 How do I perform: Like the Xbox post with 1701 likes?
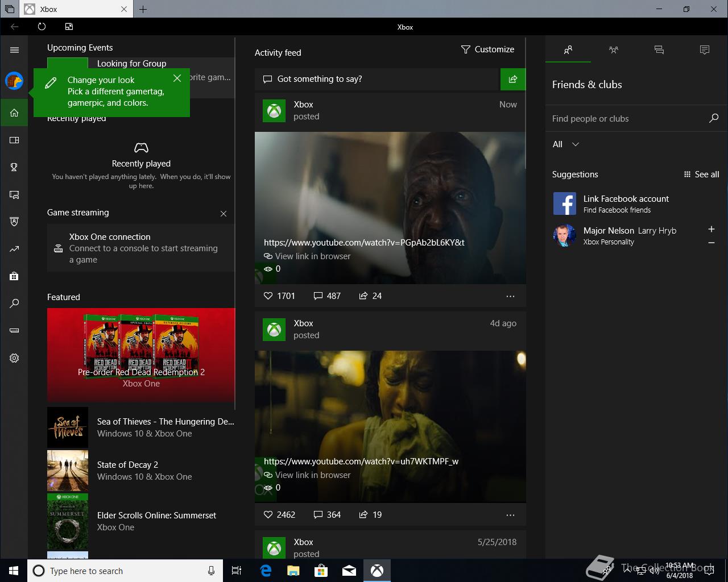coord(279,296)
